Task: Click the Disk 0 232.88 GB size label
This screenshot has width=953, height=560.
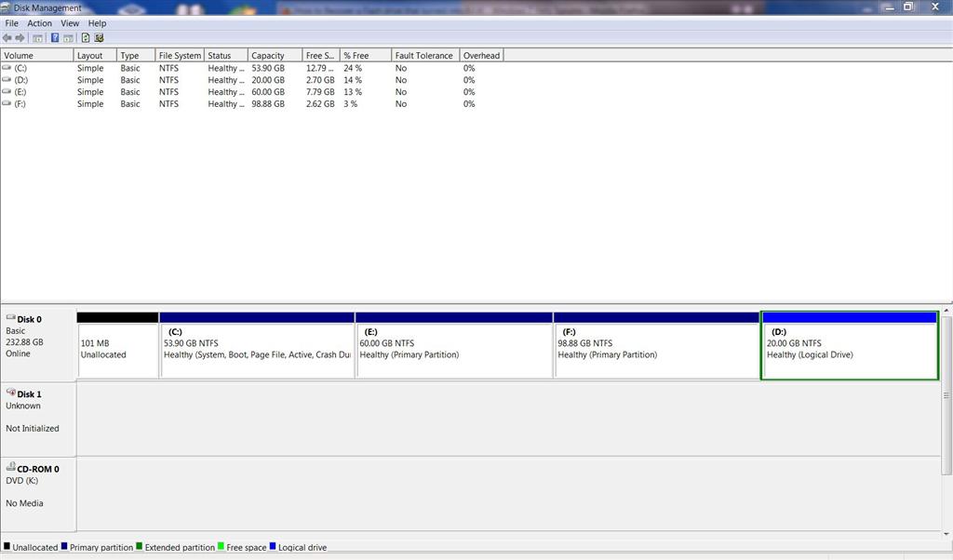Action: (24, 342)
